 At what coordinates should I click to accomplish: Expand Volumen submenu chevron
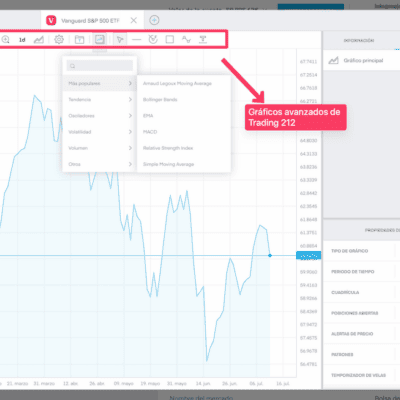pyautogui.click(x=130, y=148)
